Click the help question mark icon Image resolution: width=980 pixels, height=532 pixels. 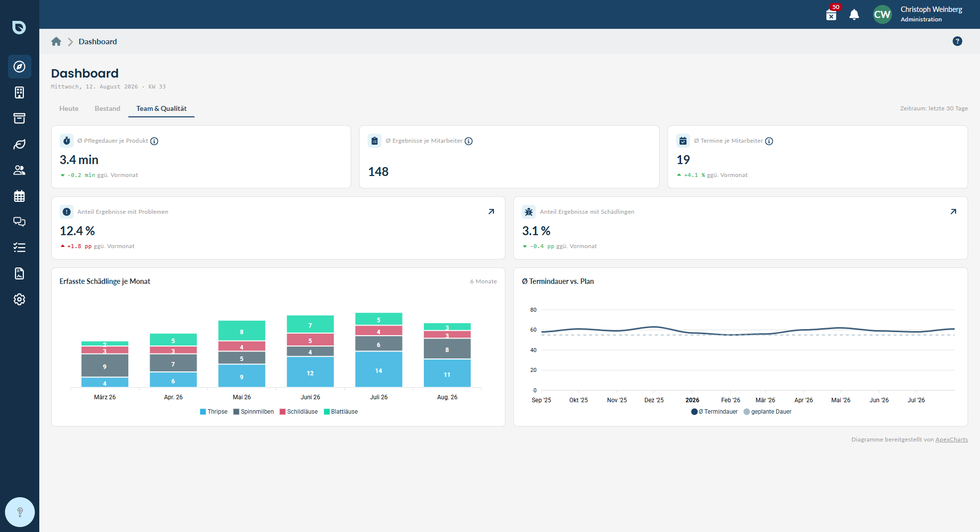957,41
